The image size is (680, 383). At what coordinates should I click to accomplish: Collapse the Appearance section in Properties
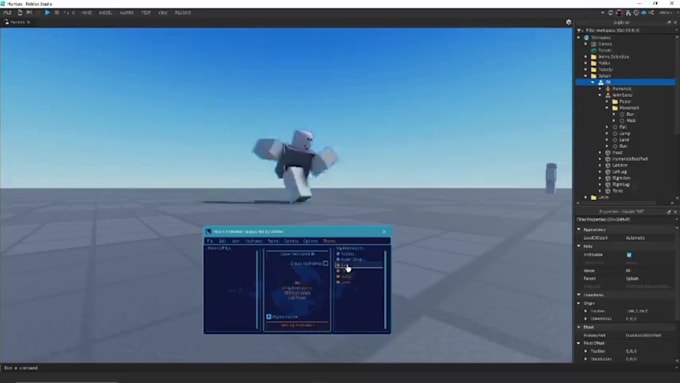tap(579, 229)
